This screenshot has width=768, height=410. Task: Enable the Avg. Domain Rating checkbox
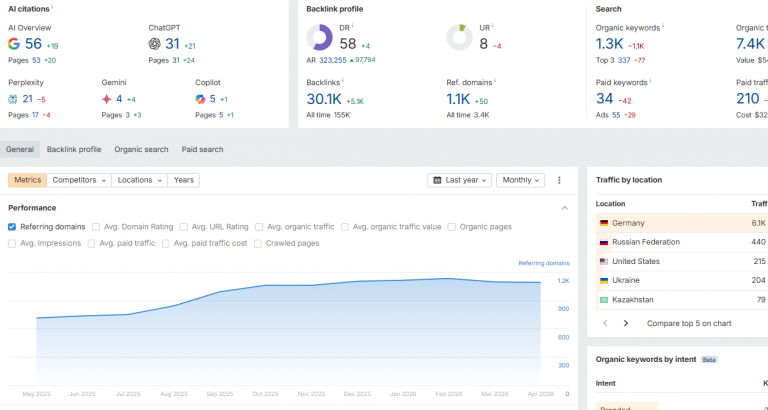[x=96, y=227]
